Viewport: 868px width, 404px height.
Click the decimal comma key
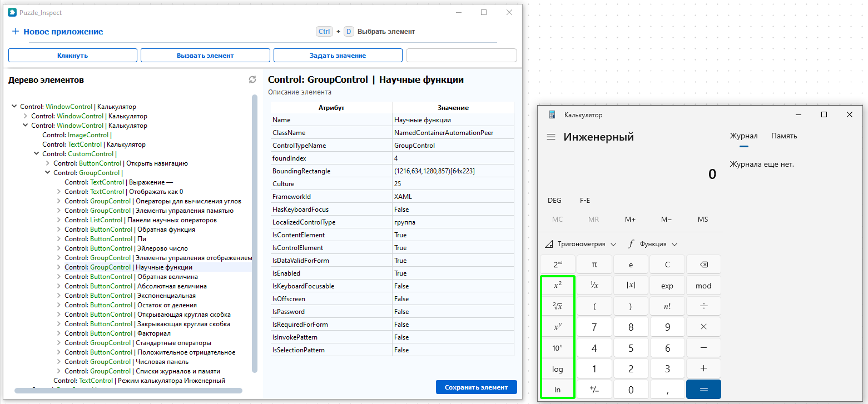[667, 390]
